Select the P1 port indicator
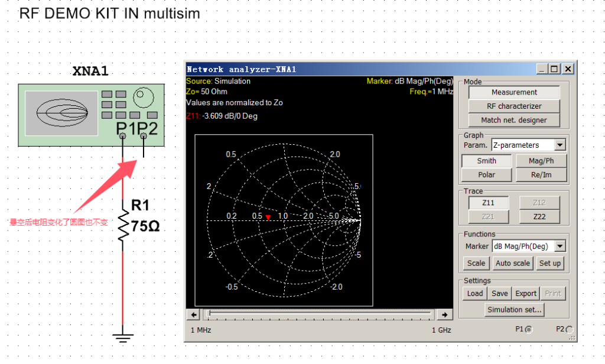The height and width of the screenshot is (364, 605). click(529, 329)
